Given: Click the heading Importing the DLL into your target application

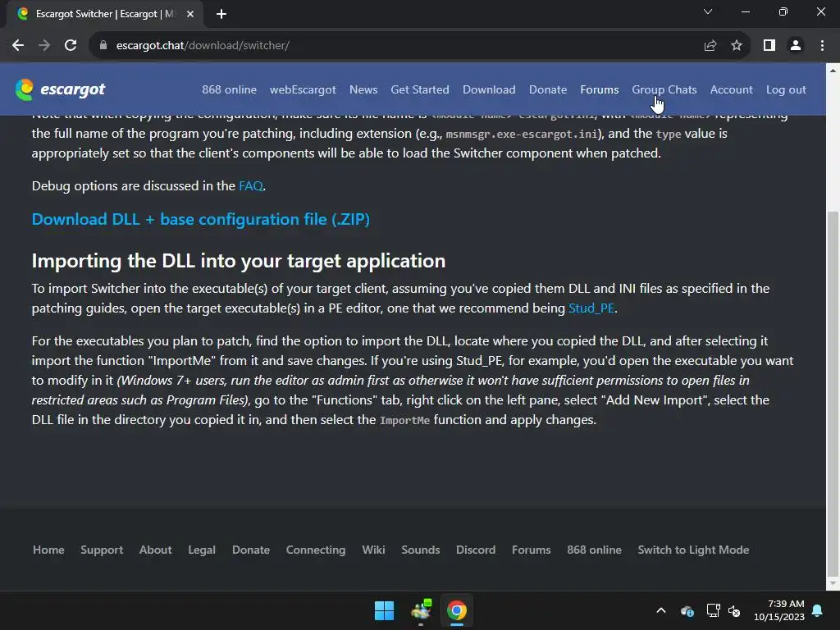Looking at the screenshot, I should tap(239, 261).
